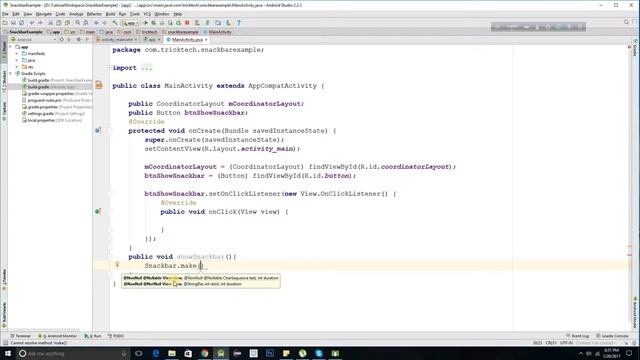Open the VCS menu
This screenshot has width=640, height=360.
point(147,14)
